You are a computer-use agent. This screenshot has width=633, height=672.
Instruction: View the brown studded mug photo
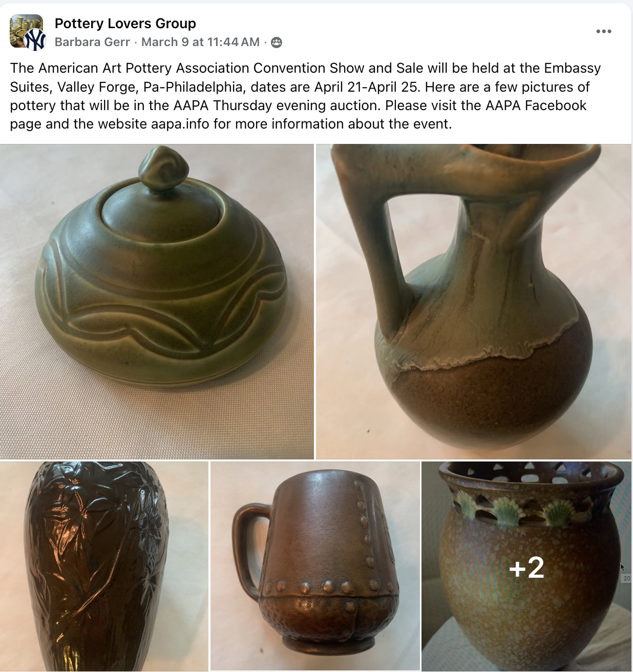point(315,566)
